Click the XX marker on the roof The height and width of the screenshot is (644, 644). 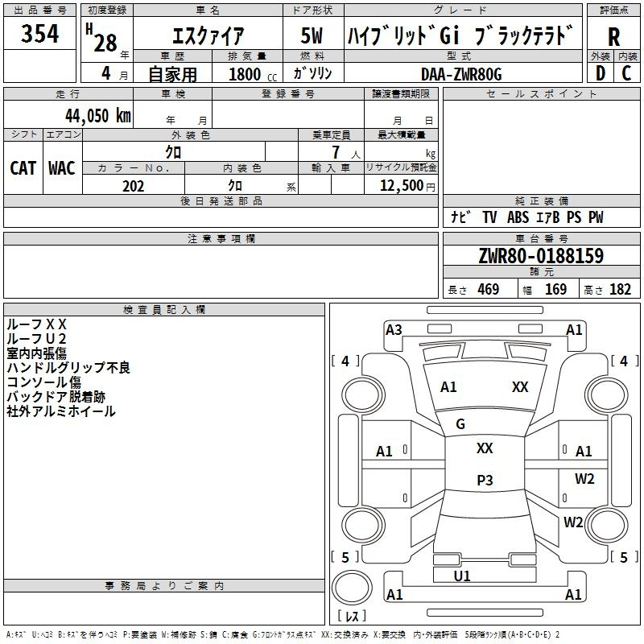click(x=485, y=448)
